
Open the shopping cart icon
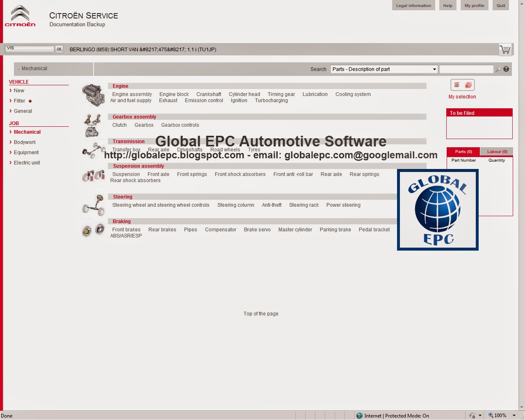(505, 50)
